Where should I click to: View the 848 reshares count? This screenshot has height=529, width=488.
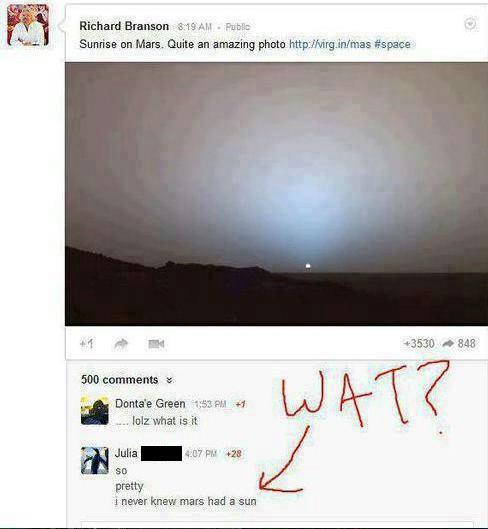coord(459,343)
